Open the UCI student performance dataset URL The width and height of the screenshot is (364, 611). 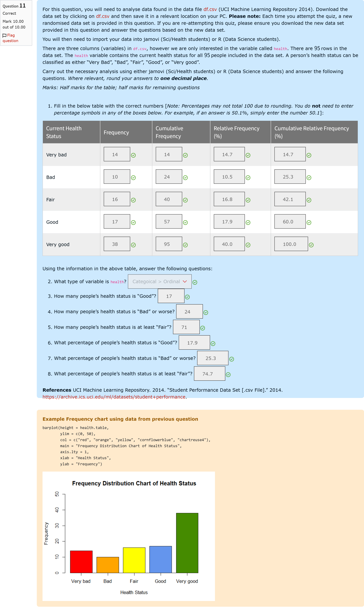[x=114, y=397]
